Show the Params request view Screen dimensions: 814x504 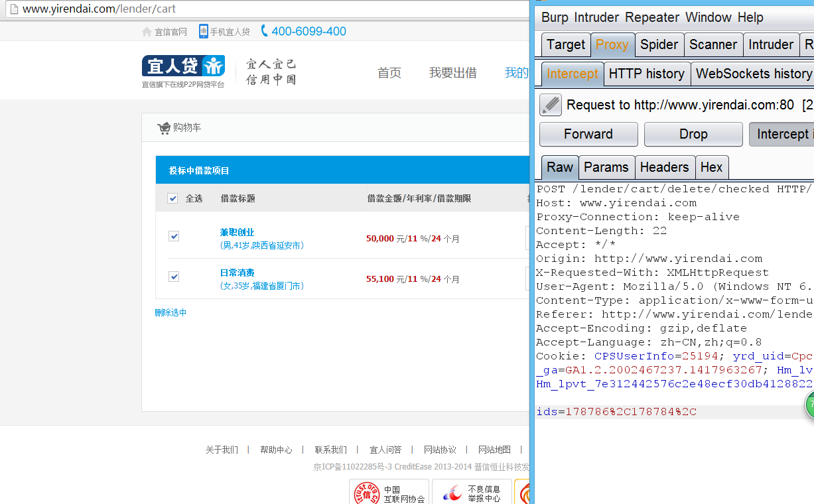click(x=606, y=167)
